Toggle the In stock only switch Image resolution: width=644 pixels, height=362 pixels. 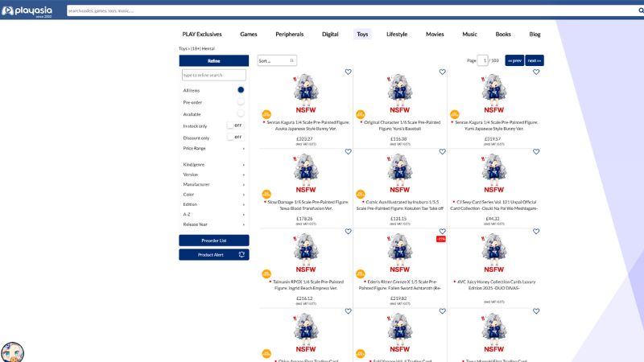pos(235,125)
